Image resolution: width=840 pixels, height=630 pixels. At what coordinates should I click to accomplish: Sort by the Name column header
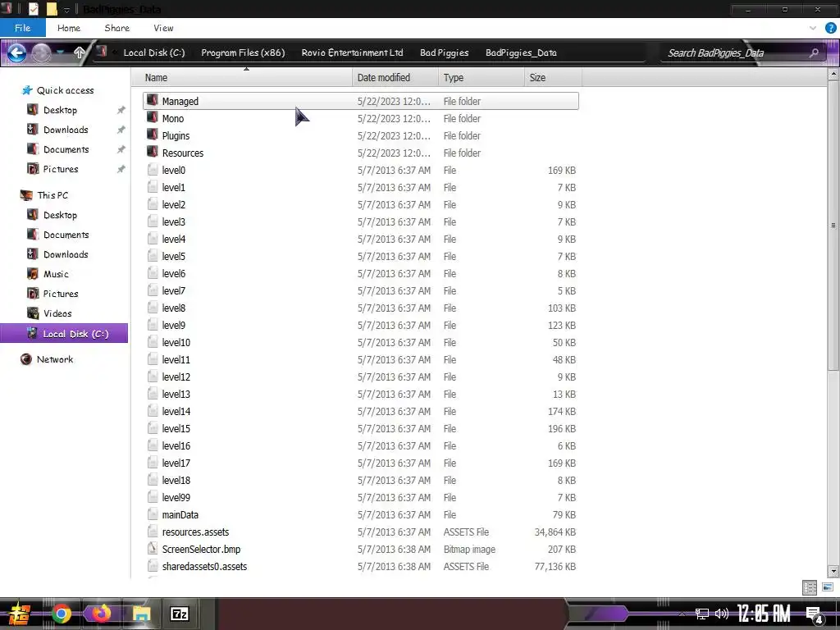242,78
